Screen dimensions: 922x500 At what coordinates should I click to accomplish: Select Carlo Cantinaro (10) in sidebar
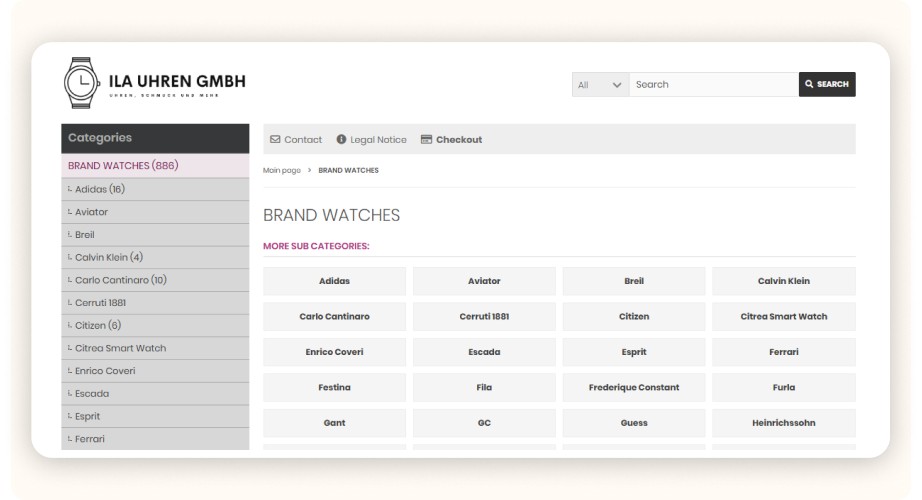(155, 280)
